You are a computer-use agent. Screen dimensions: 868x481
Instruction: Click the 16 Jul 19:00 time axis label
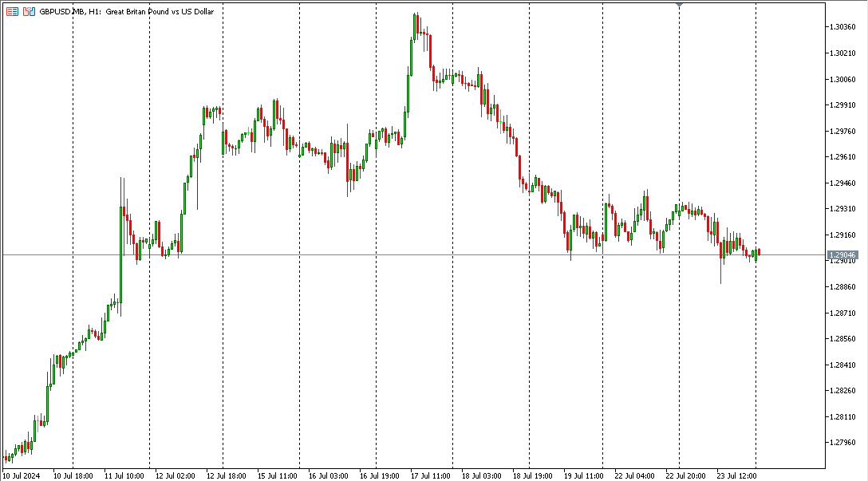(379, 476)
